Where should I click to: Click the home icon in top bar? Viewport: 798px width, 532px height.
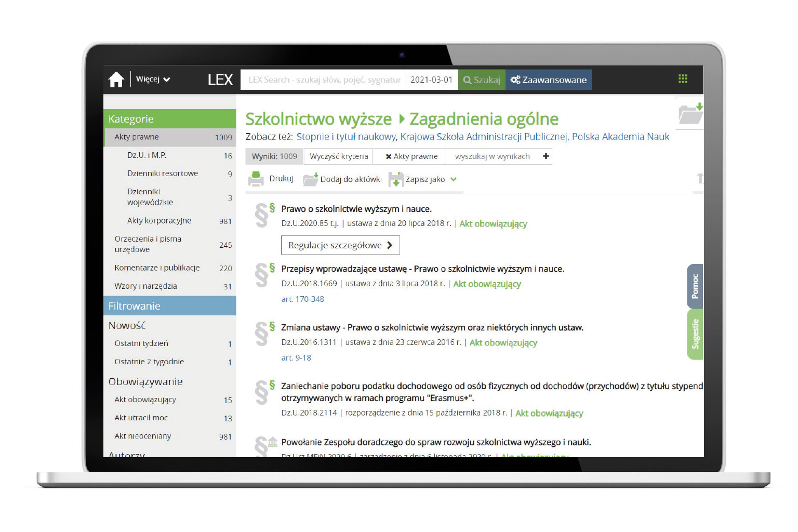(x=116, y=79)
